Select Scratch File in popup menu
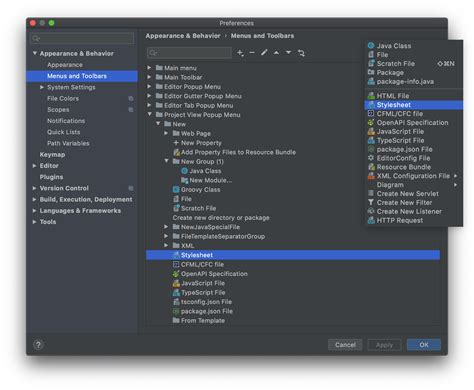 pyautogui.click(x=413, y=64)
